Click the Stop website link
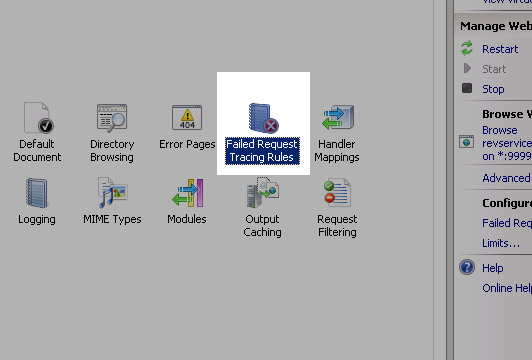The height and width of the screenshot is (360, 532). coord(493,89)
